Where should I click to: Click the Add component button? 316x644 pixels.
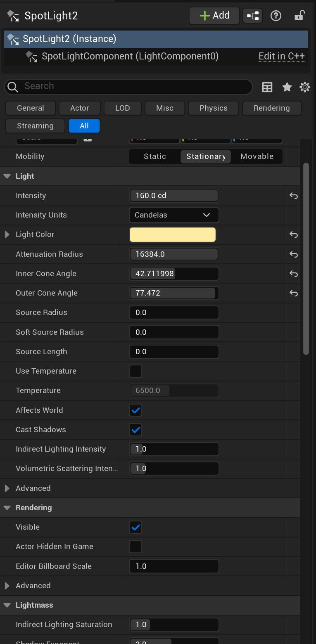click(214, 16)
